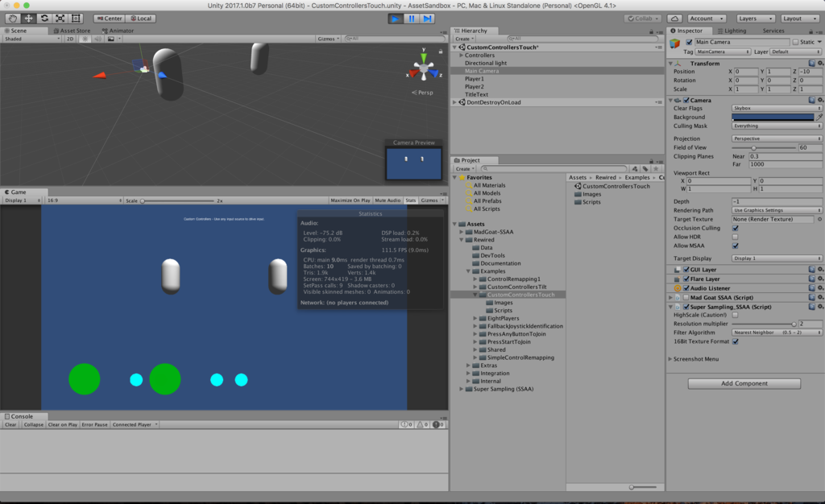Viewport: 825px width, 504px height.
Task: Click the Step frame button
Action: 427,19
